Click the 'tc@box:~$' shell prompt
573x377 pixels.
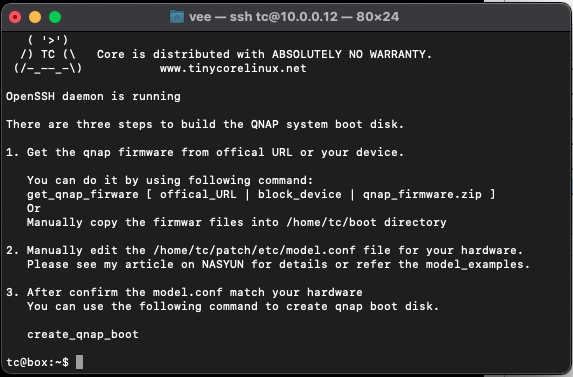tap(37, 362)
